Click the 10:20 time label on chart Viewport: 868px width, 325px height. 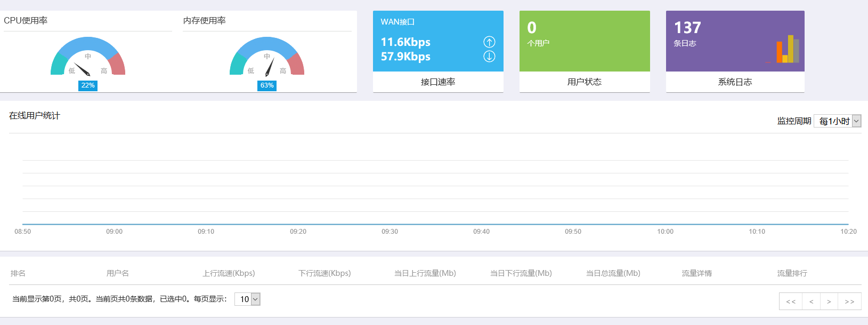(848, 232)
